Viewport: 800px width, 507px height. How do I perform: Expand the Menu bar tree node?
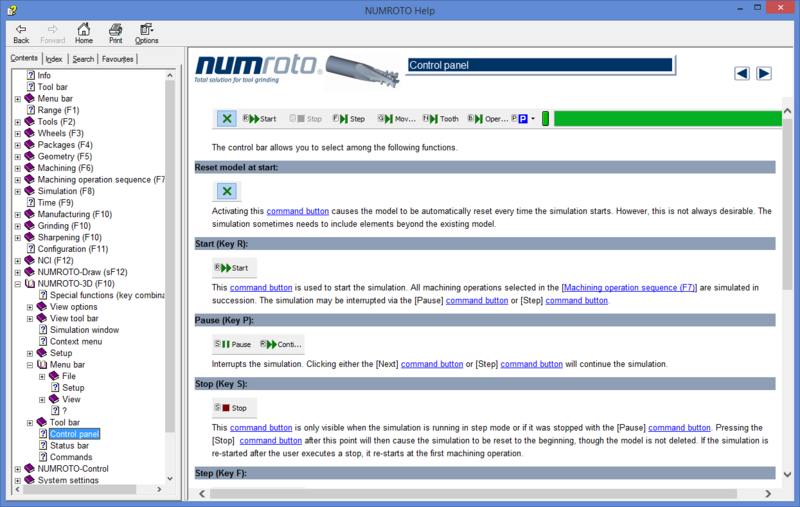18,99
